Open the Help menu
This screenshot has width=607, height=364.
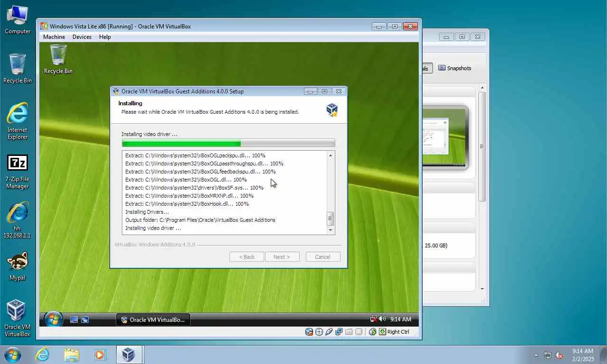point(105,37)
